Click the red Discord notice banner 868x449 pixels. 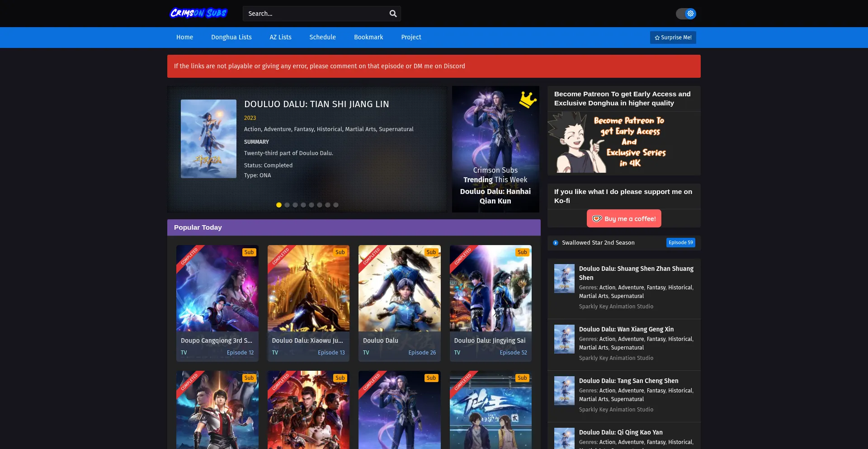[434, 66]
